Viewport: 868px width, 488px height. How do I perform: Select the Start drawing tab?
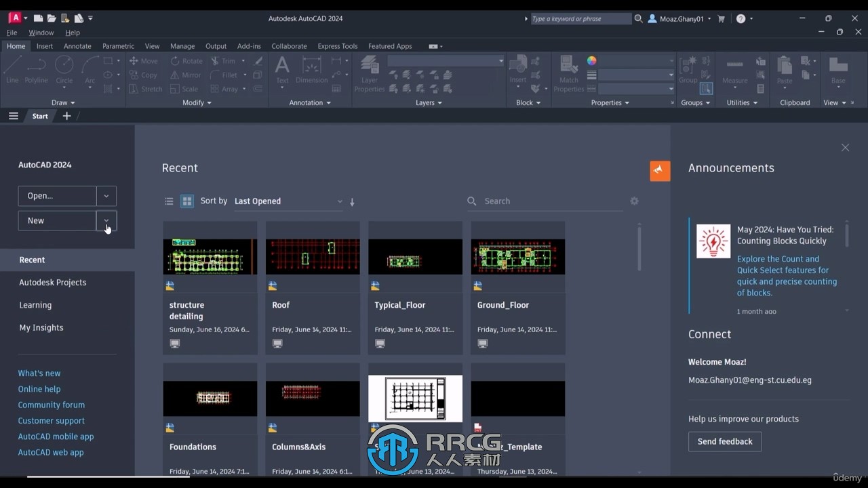click(40, 116)
